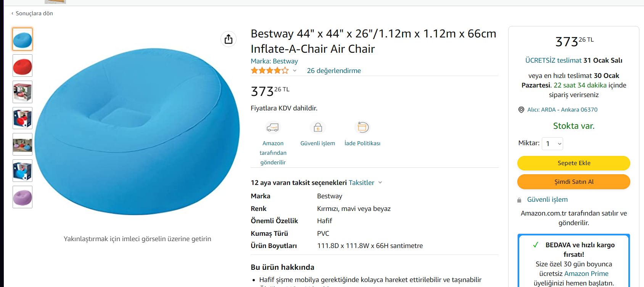The image size is (644, 287).
Task: Expand the star rating breakdown chevron
Action: [x=295, y=71]
